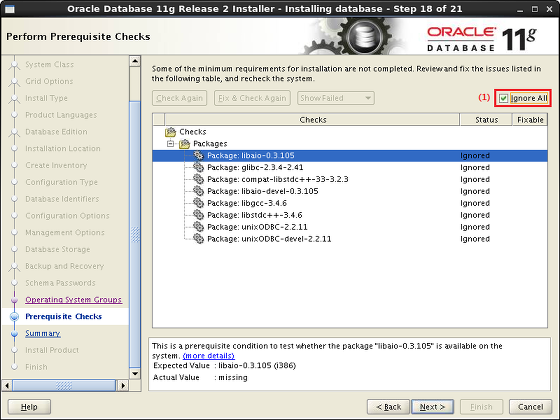Click the Packages tree label
The width and height of the screenshot is (560, 420).
pyautogui.click(x=210, y=144)
